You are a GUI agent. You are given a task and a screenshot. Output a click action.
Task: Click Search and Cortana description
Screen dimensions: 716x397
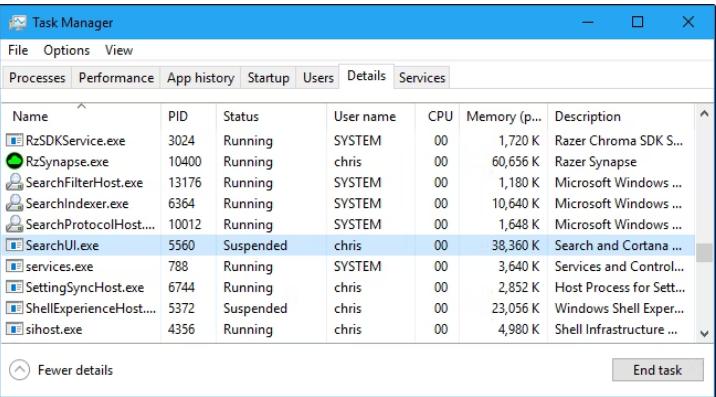[618, 246]
